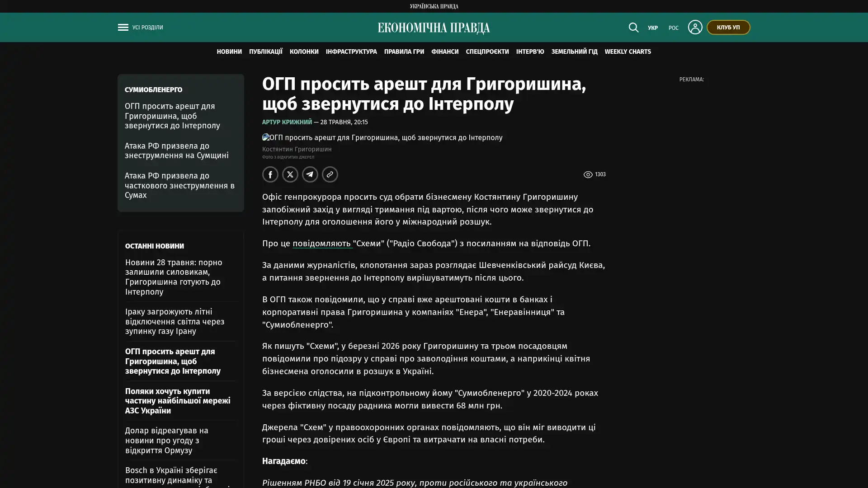Image resolution: width=868 pixels, height=488 pixels.
Task: Go to ФІНАНСИ section
Action: (x=445, y=52)
